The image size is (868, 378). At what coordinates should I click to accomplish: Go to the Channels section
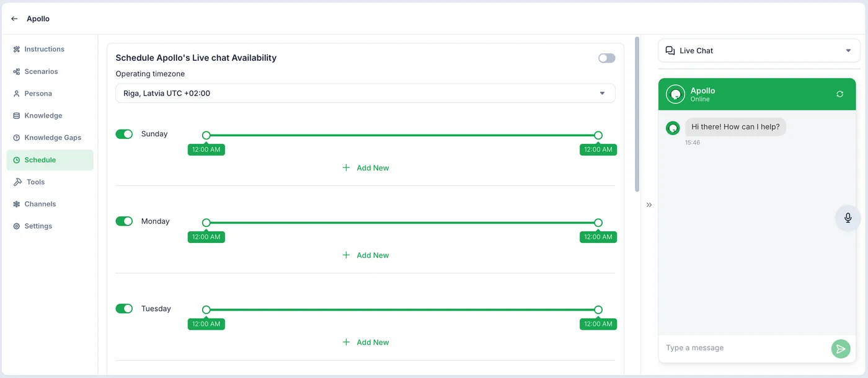[x=50, y=204]
